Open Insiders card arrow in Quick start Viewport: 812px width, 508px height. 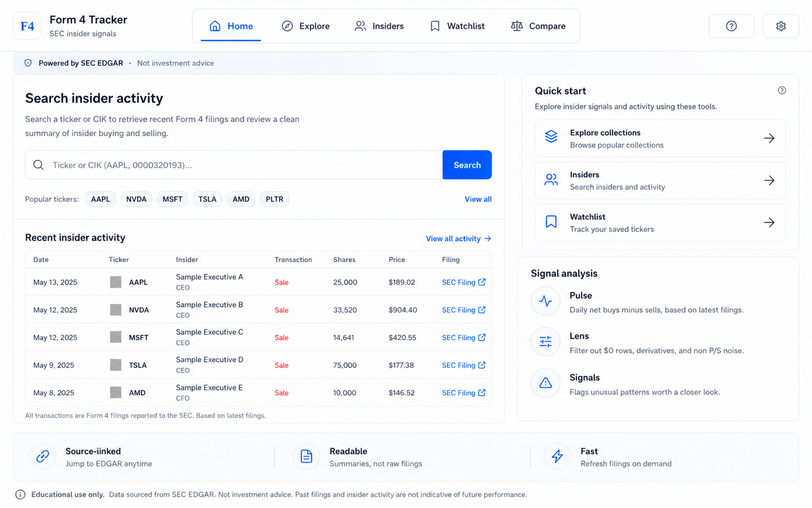tap(769, 180)
